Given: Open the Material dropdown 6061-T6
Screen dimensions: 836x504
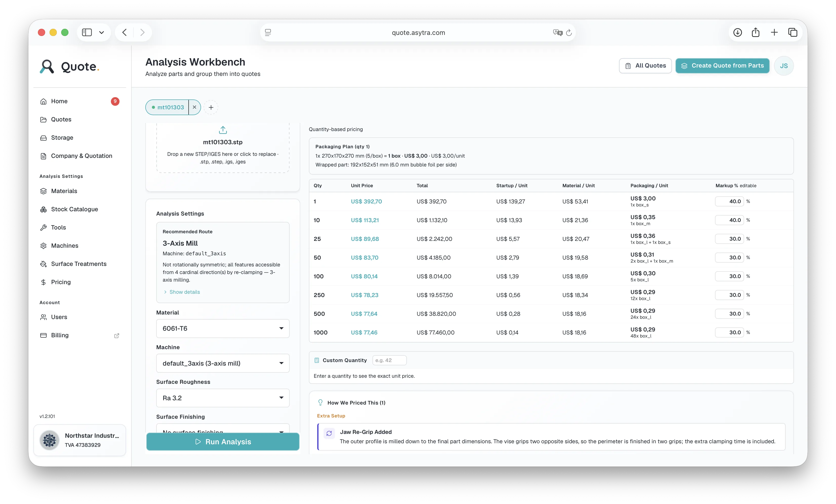Looking at the screenshot, I should 223,328.
